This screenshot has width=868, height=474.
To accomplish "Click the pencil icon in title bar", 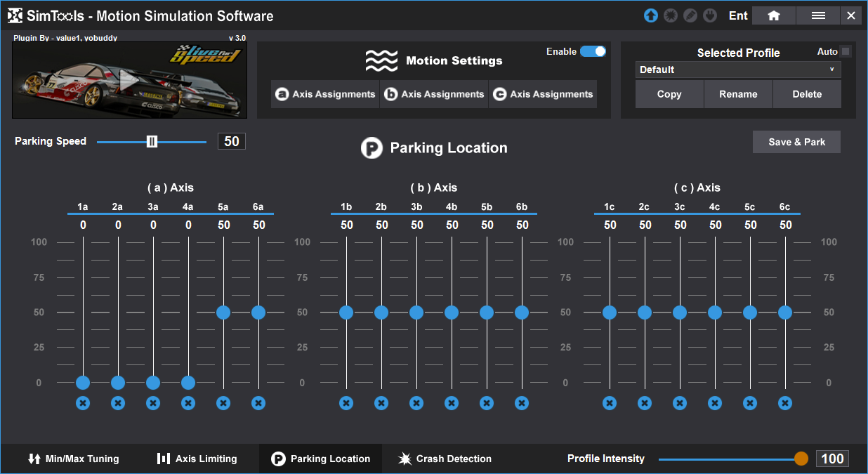I will [x=690, y=15].
